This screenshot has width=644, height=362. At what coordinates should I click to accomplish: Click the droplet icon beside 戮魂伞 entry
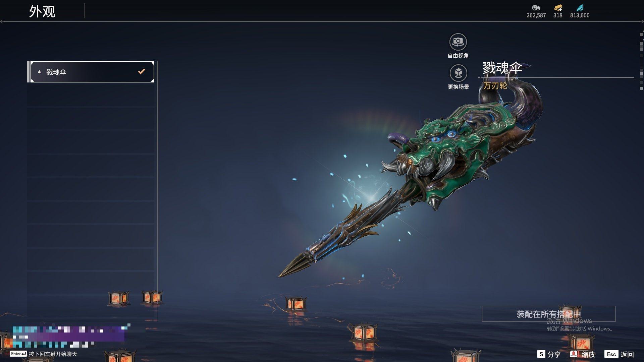pos(39,72)
